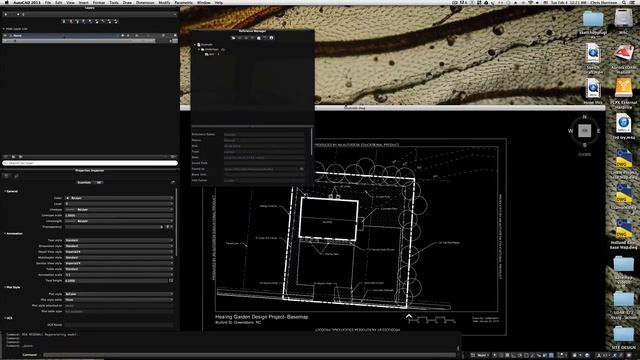Viewport: 640px width, 360px height.
Task: Open the Lineweight ByLayer dropdown
Action: (x=119, y=221)
